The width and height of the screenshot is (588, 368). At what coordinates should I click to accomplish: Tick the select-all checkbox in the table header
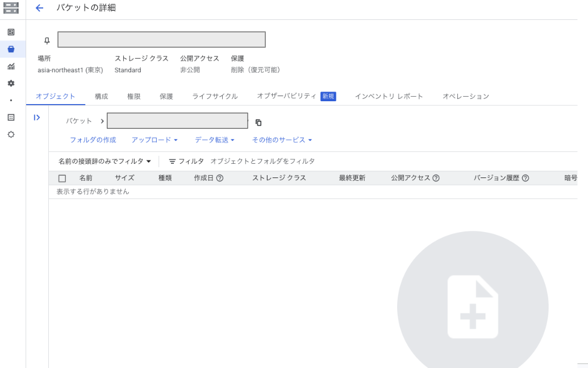coord(62,179)
